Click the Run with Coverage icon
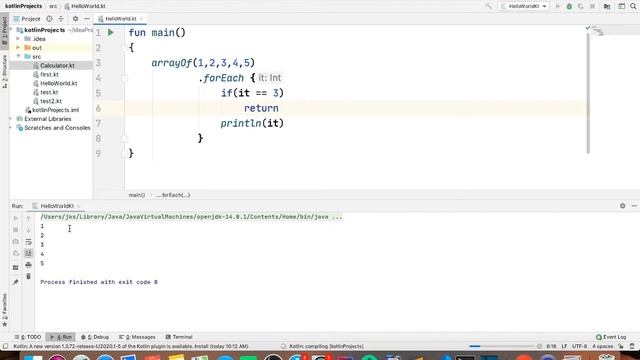Image resolution: width=640 pixels, height=360 pixels. point(580,6)
